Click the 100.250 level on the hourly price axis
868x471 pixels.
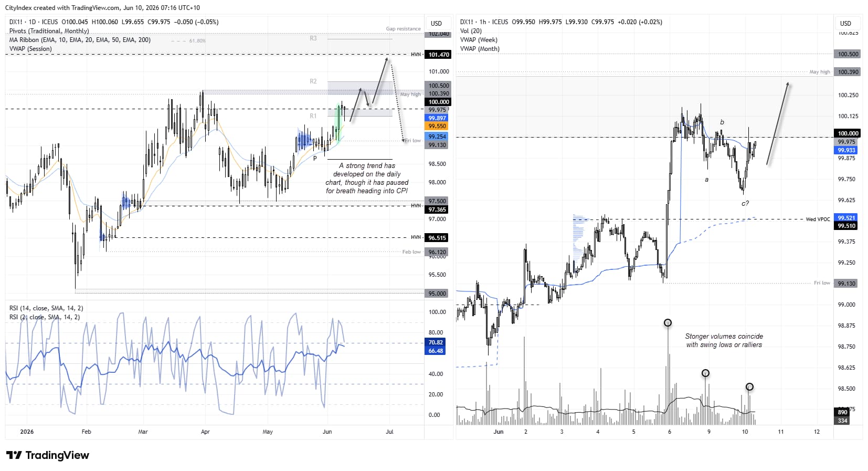[x=848, y=95]
